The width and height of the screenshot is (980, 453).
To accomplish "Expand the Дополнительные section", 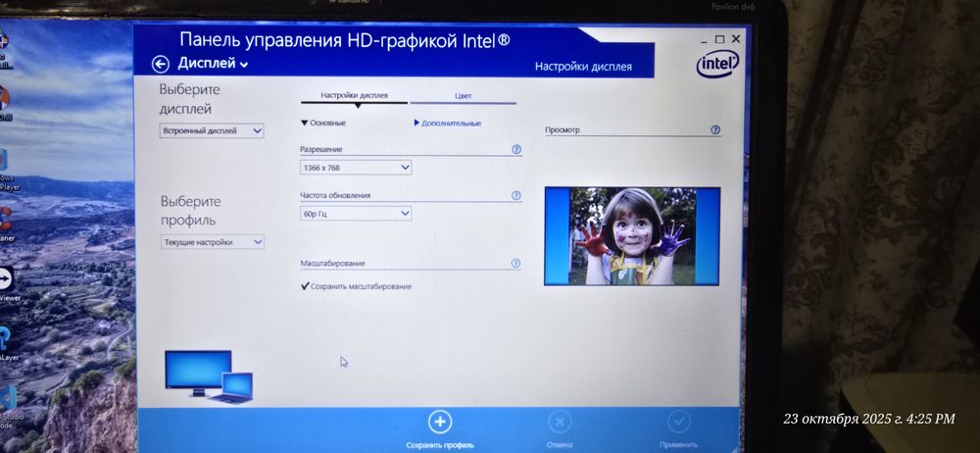I will 448,124.
